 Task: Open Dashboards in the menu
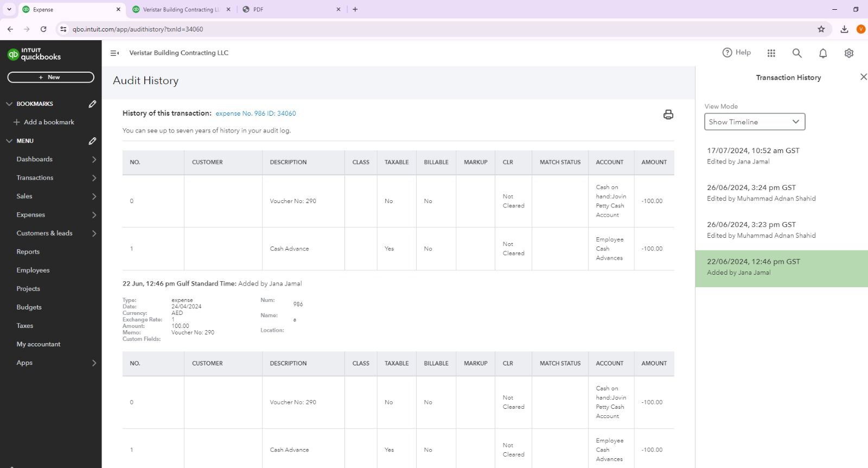(x=35, y=159)
